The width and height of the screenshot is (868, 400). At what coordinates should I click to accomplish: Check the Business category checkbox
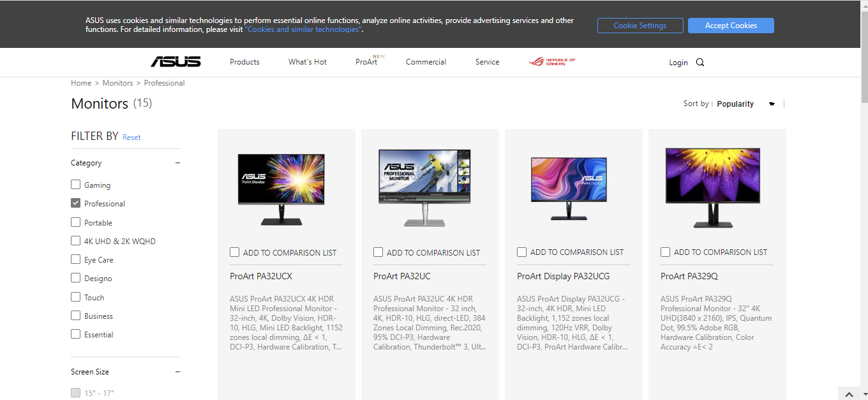click(76, 316)
